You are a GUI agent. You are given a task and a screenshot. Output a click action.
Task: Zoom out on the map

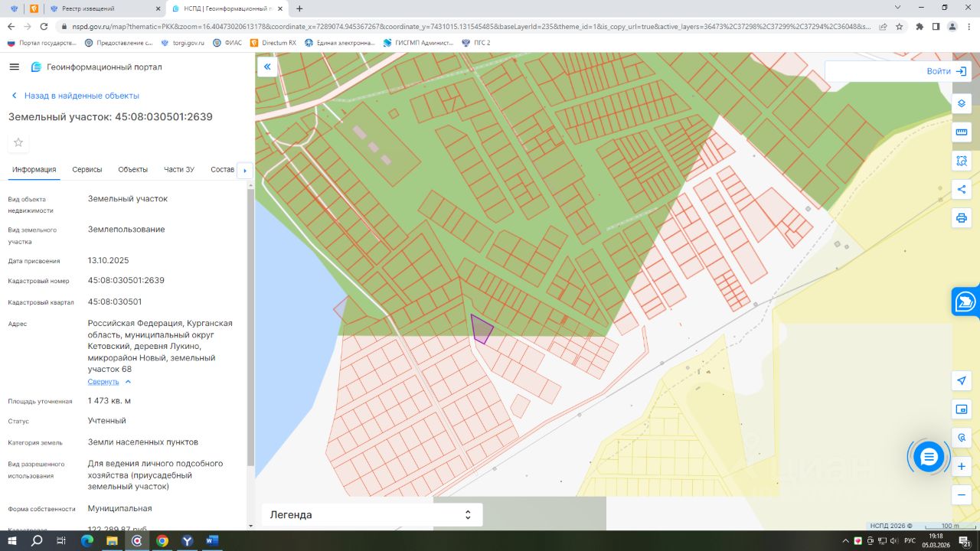coord(962,494)
